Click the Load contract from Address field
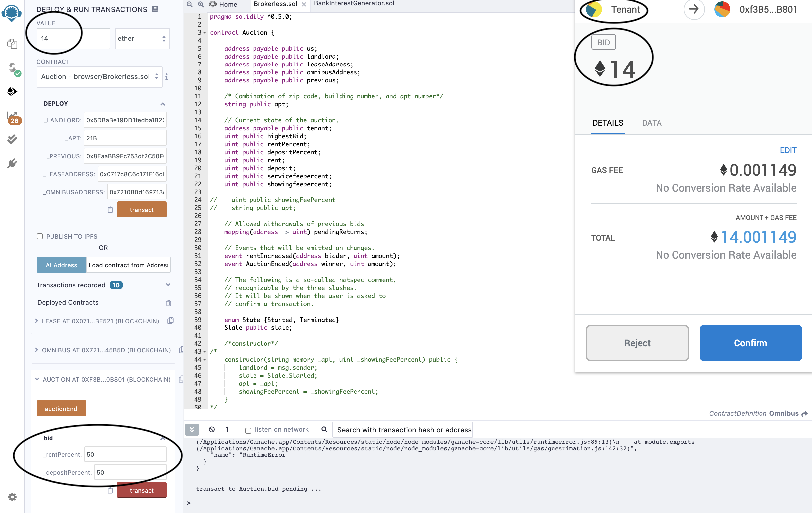Image resolution: width=812 pixels, height=516 pixels. point(129,265)
